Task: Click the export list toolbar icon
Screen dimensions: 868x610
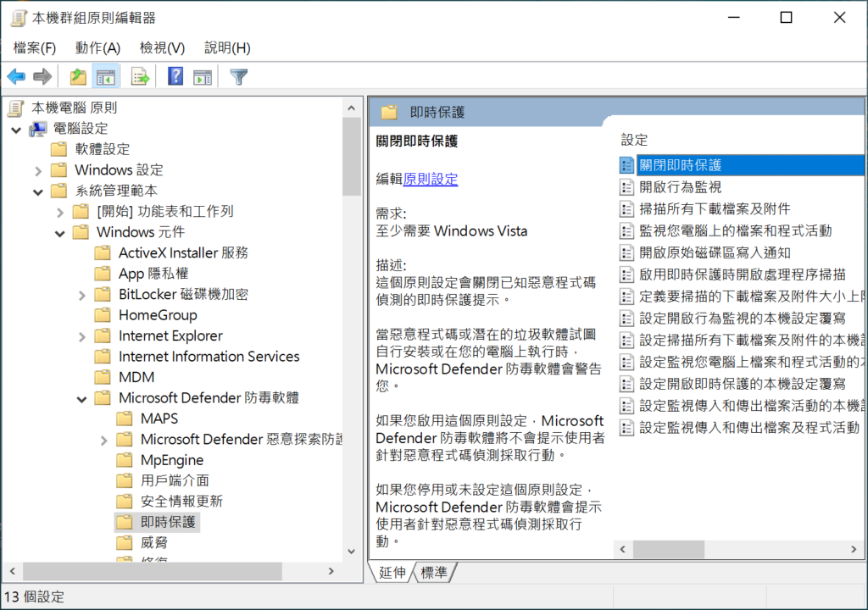Action: coord(140,76)
